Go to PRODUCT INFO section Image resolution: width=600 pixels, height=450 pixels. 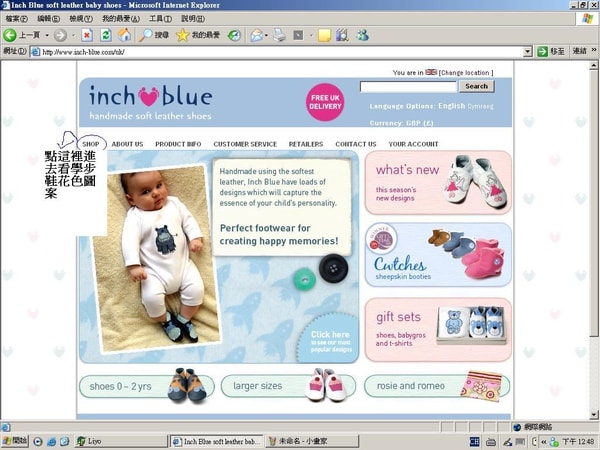pyautogui.click(x=178, y=144)
